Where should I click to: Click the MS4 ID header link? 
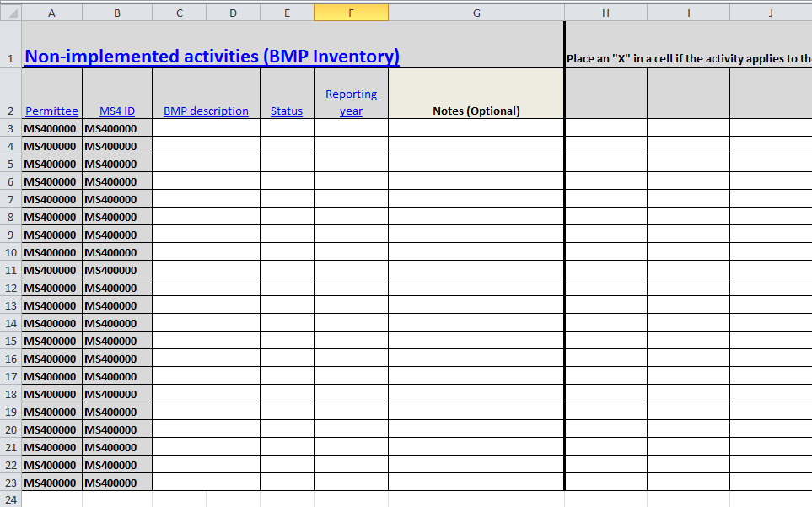pyautogui.click(x=117, y=111)
